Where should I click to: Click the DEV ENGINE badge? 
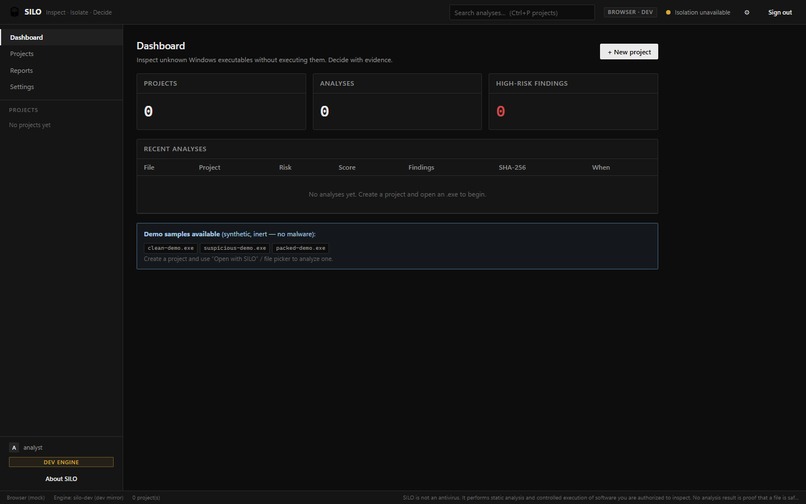coord(61,462)
